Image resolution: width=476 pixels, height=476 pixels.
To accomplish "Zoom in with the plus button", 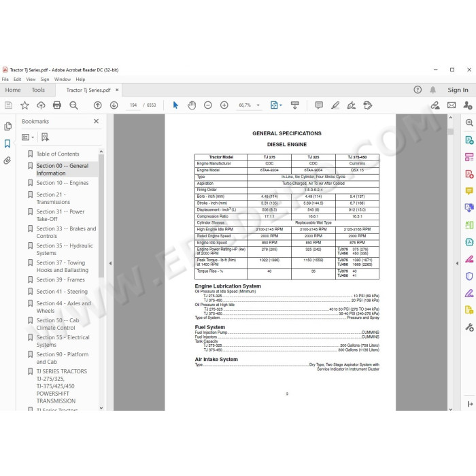I will [224, 105].
